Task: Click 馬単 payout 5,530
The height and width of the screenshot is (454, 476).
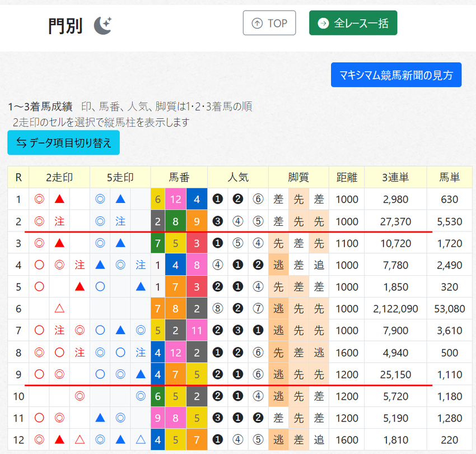Action: point(450,221)
